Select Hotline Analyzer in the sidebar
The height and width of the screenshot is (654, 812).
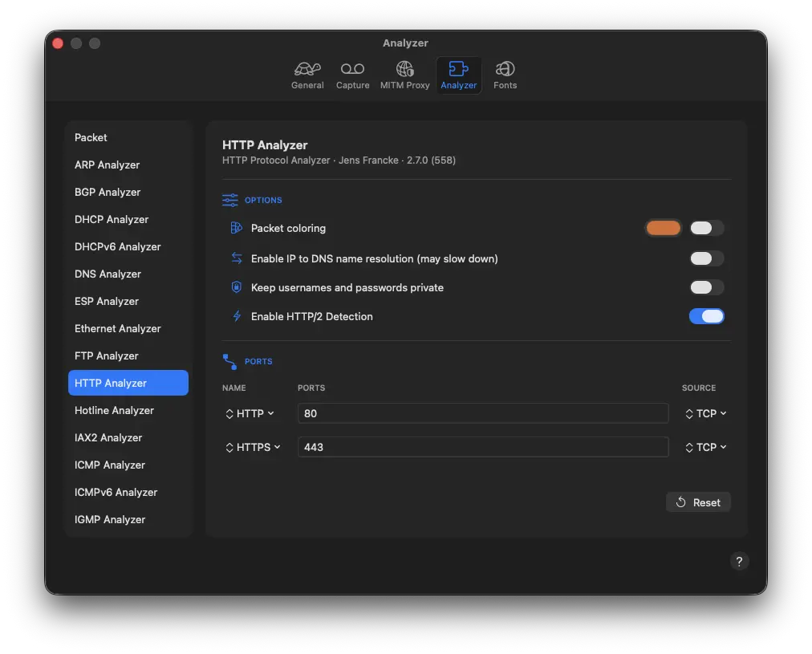(128, 410)
